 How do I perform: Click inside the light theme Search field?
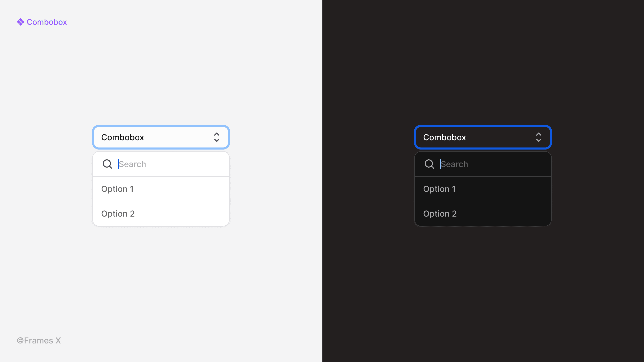(155, 164)
